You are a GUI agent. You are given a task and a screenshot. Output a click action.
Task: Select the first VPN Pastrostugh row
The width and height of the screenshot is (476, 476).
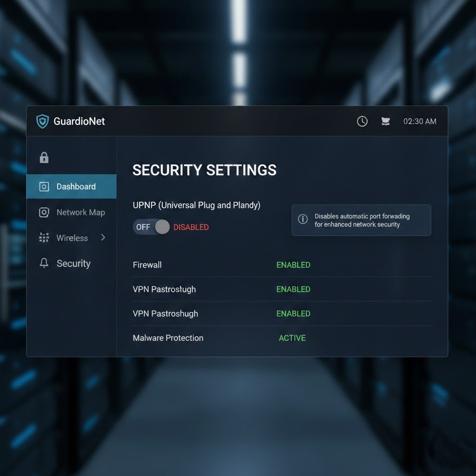pyautogui.click(x=164, y=289)
